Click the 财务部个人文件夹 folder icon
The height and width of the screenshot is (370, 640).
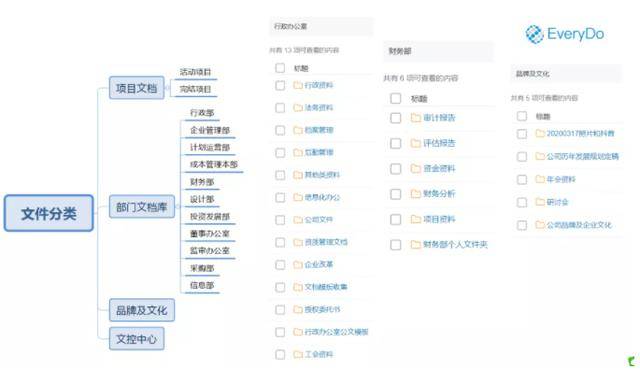pos(416,244)
